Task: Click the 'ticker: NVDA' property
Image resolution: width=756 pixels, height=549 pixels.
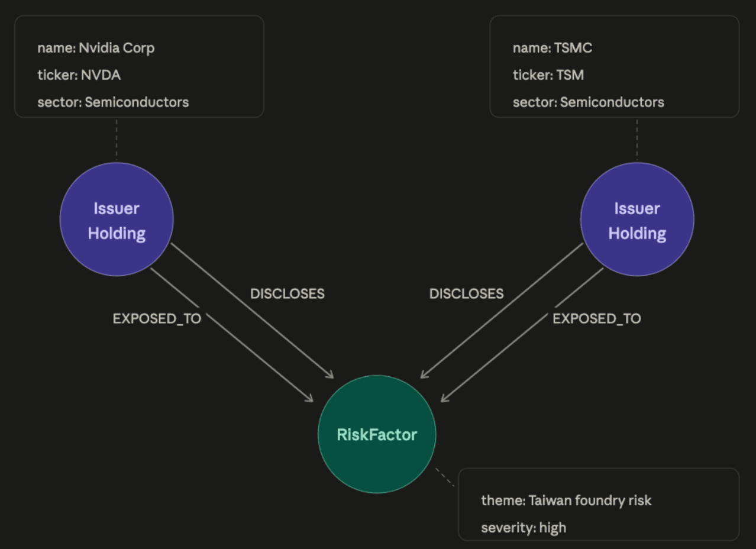Action: 79,75
